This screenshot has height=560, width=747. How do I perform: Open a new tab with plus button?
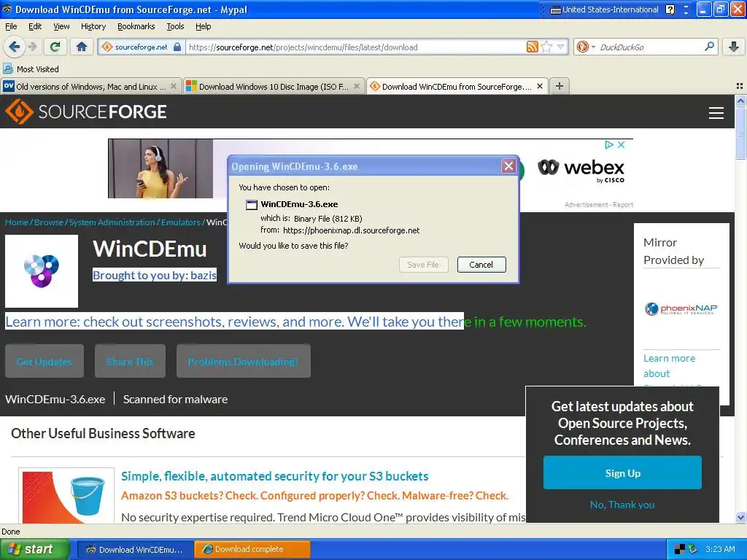coord(560,86)
